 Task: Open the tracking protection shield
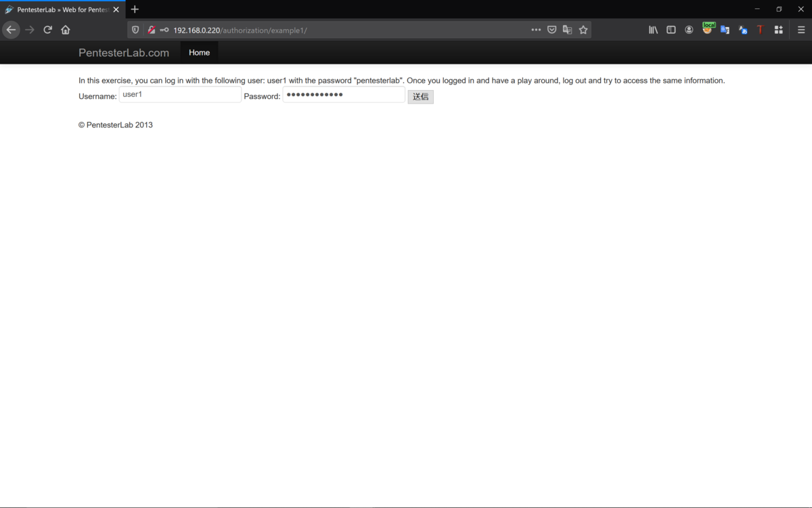click(135, 30)
